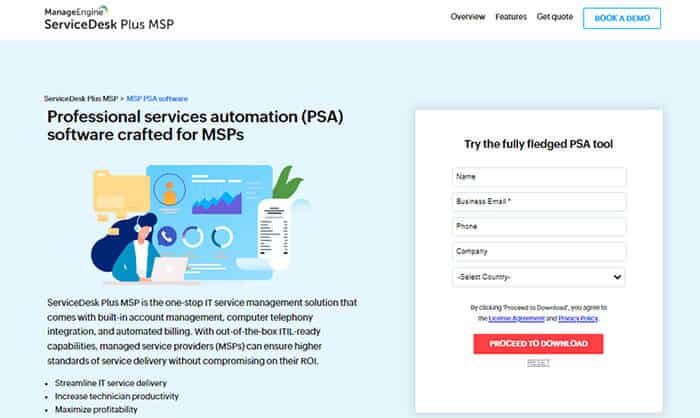The height and width of the screenshot is (418, 700).
Task: Click the BOOK A DEMO button
Action: point(622,18)
